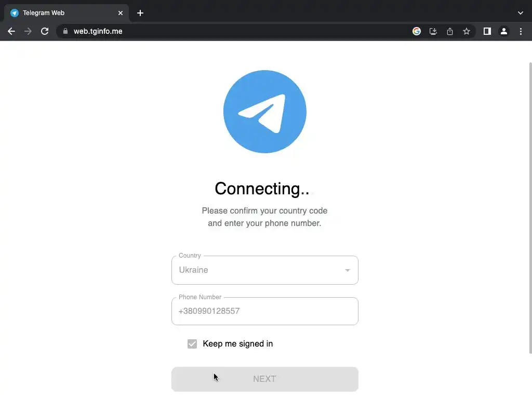Reload the web.tginfo.me page
Image resolution: width=532 pixels, height=399 pixels.
pos(45,31)
